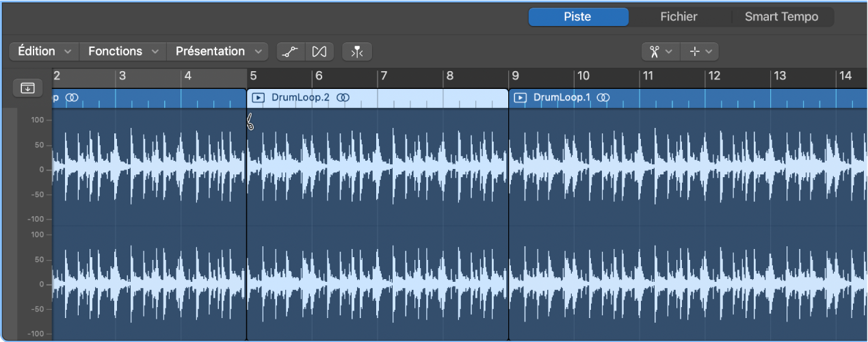The image size is (868, 342).
Task: Click the loop icon beside DrumLoop.2
Action: (343, 98)
